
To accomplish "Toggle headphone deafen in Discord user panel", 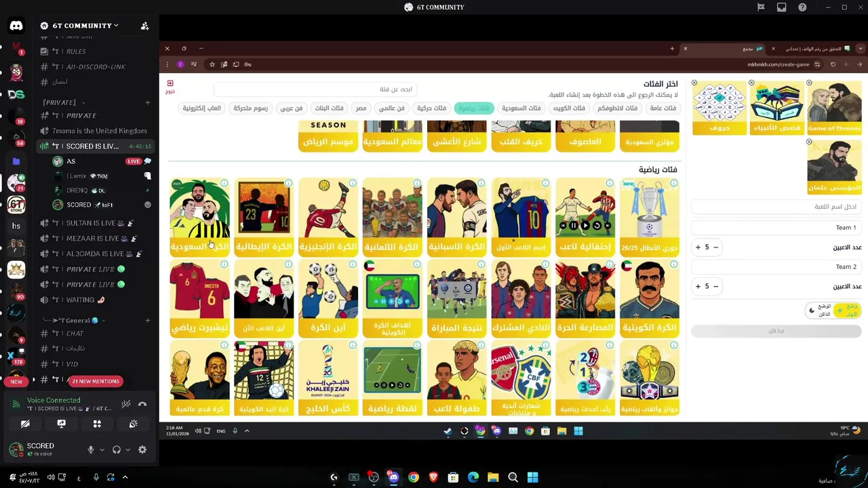I will tap(117, 449).
